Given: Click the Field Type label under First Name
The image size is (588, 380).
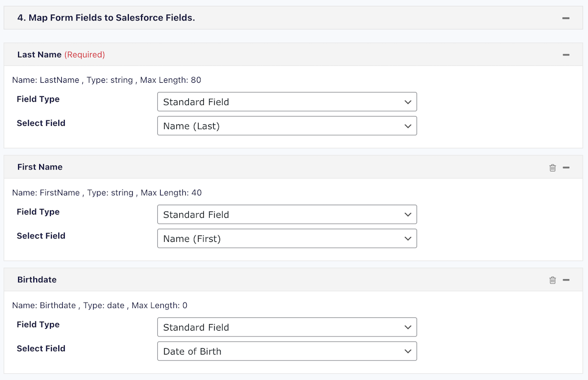Looking at the screenshot, I should coord(38,212).
